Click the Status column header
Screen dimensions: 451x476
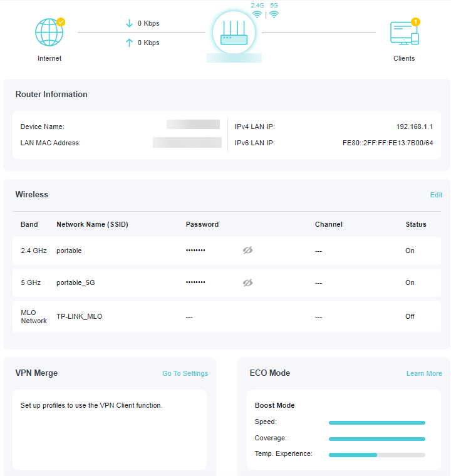click(416, 224)
